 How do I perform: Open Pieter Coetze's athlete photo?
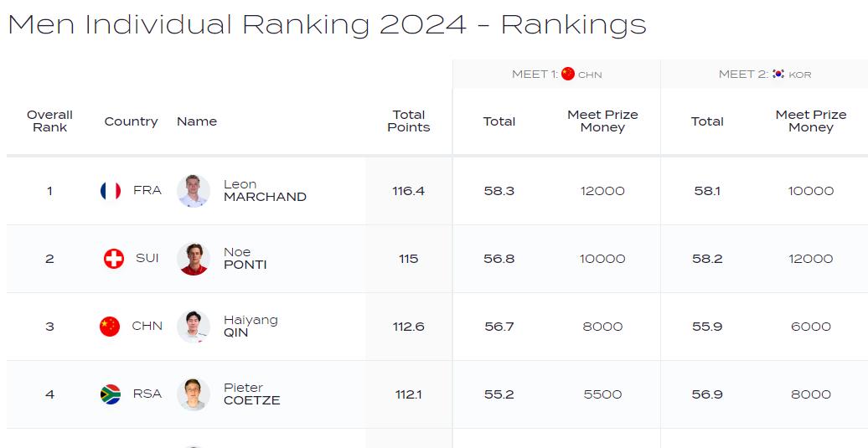194,394
